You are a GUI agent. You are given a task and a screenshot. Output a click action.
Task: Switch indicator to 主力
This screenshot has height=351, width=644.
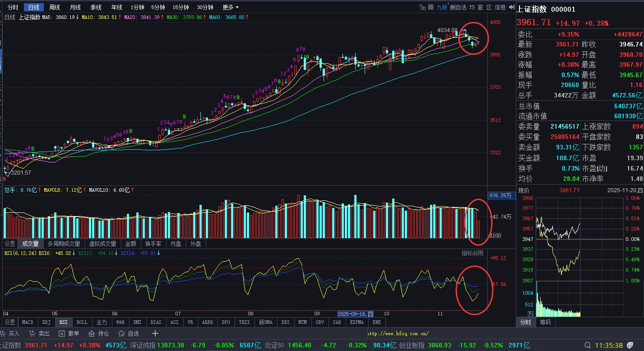102,322
